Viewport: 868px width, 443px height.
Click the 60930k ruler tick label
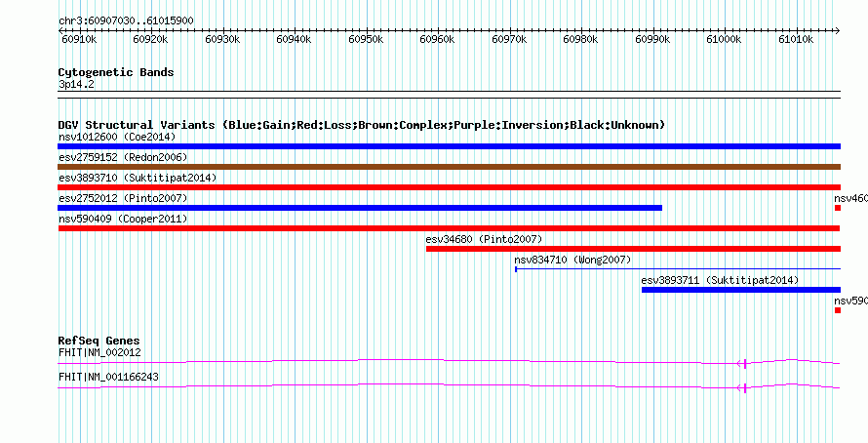point(222,39)
